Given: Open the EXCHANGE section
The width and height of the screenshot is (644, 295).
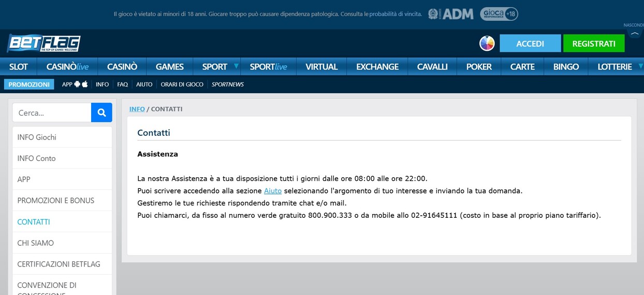Looking at the screenshot, I should tap(377, 66).
